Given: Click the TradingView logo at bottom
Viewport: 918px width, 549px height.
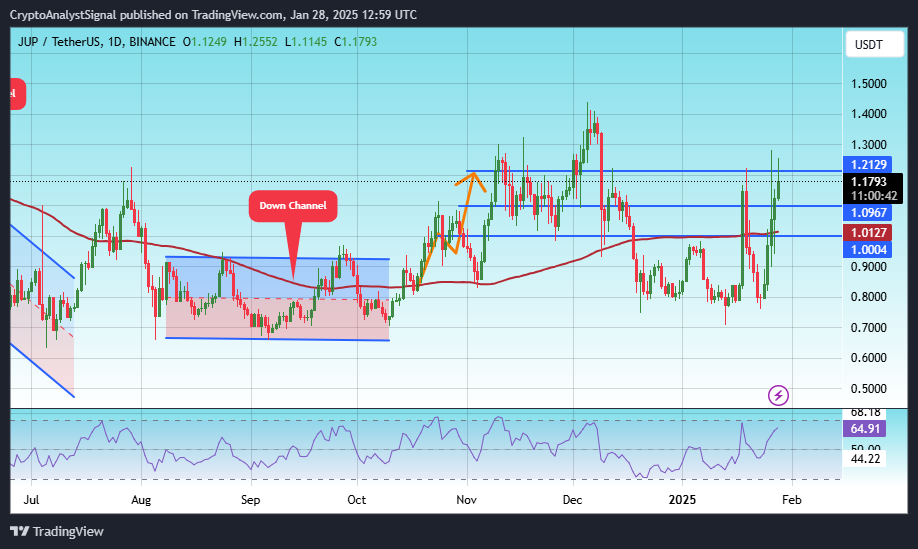Looking at the screenshot, I should pyautogui.click(x=57, y=531).
